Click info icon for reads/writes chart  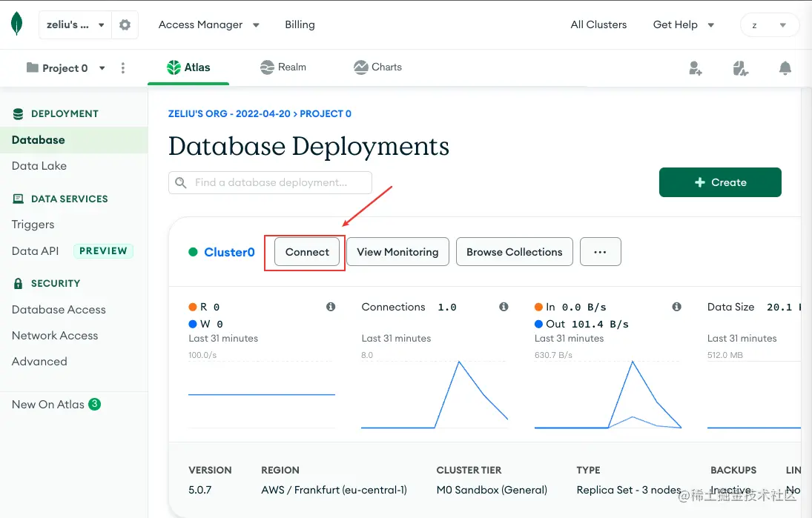pos(331,307)
